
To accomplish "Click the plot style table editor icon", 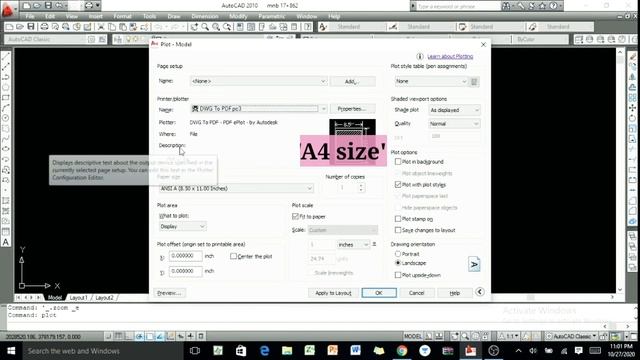I will (474, 82).
